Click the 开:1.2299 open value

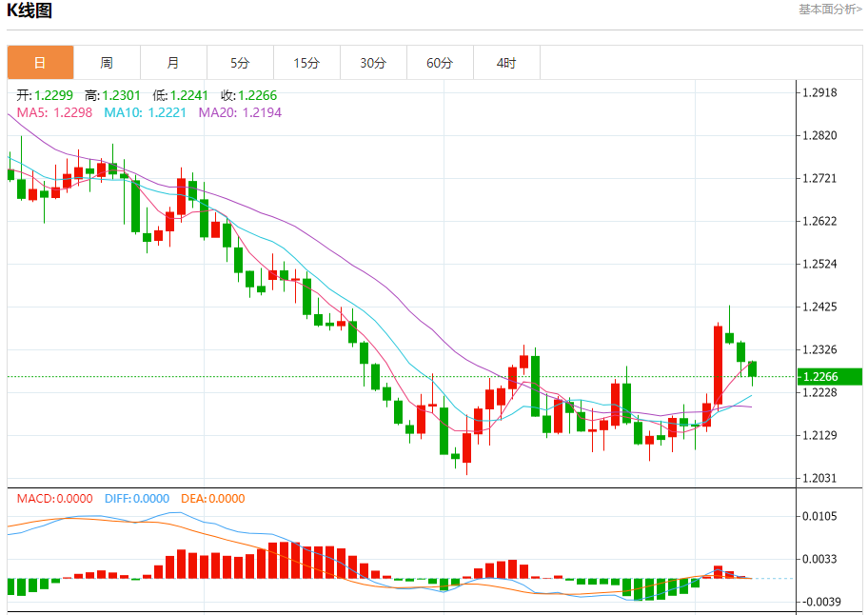(45, 95)
